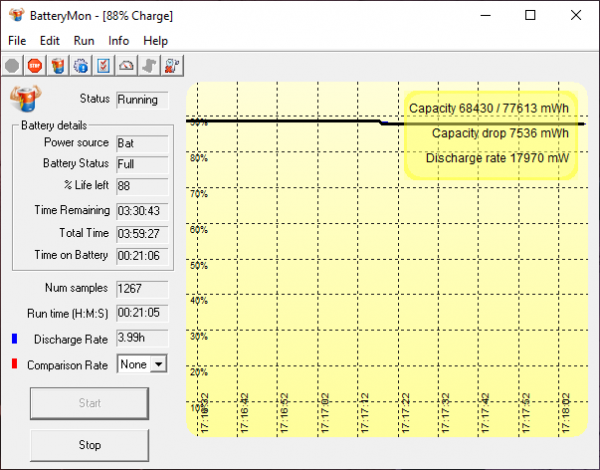The width and height of the screenshot is (600, 470).
Task: Click the greyed-out arm toolbar icon
Action: point(149,66)
